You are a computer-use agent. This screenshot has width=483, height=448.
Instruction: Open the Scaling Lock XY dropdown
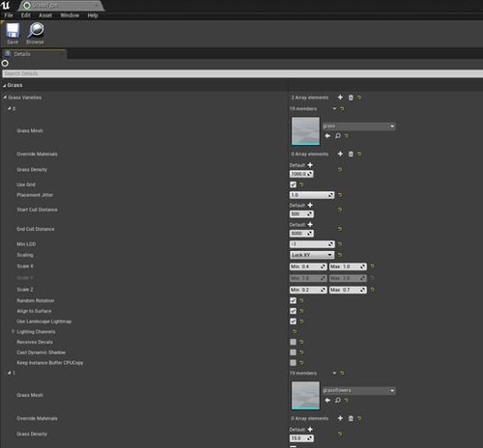(312, 255)
